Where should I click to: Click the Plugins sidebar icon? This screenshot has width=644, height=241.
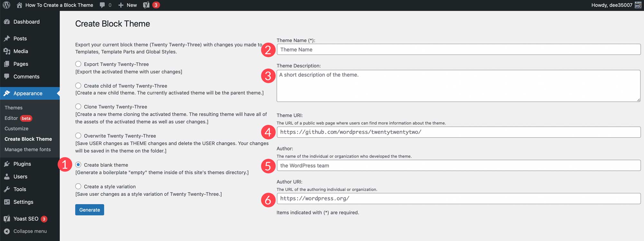click(7, 164)
